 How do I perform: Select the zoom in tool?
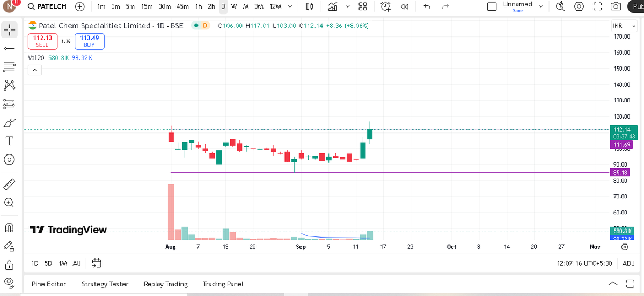click(x=9, y=202)
